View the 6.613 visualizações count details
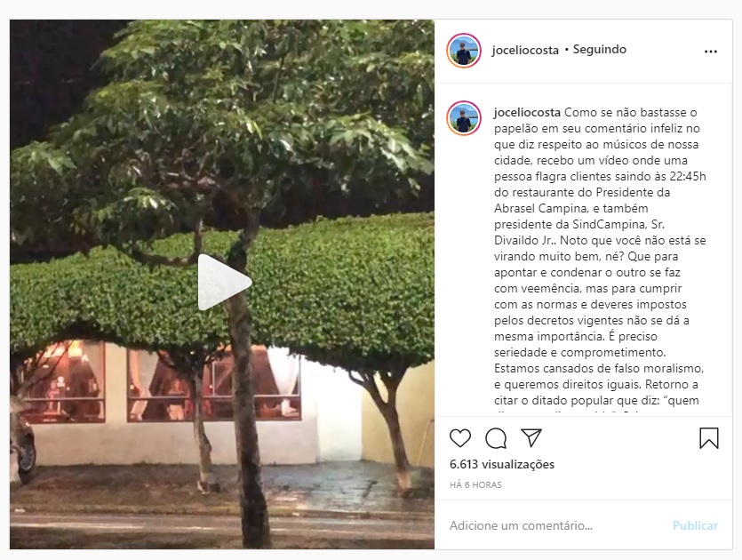 (x=502, y=464)
